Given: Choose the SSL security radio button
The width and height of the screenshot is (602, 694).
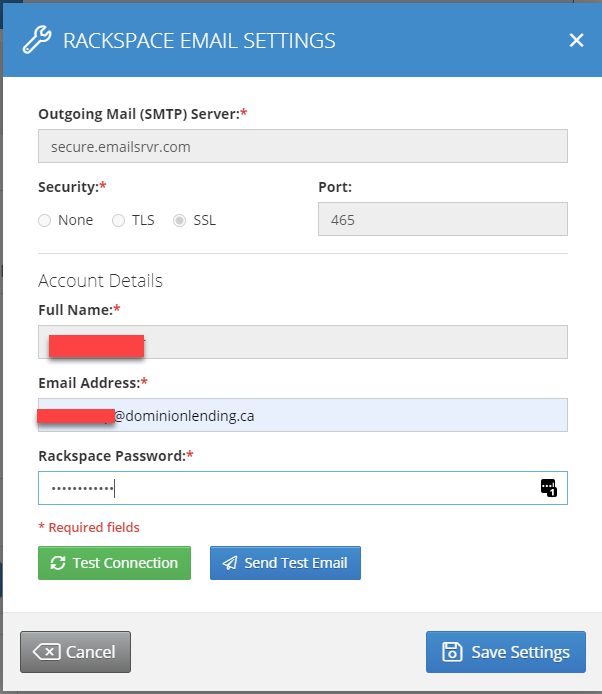Looking at the screenshot, I should [179, 220].
